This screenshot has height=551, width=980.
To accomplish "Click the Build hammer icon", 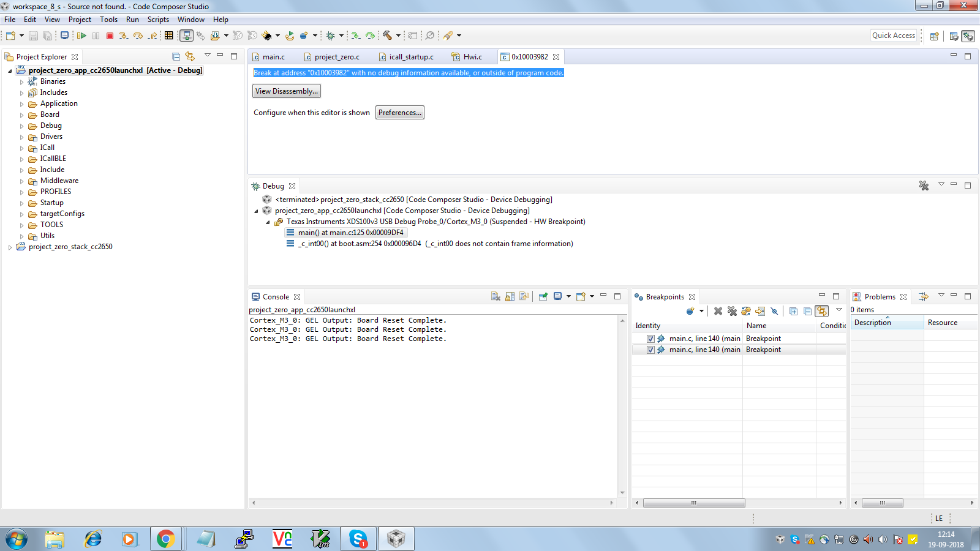I will pos(387,36).
